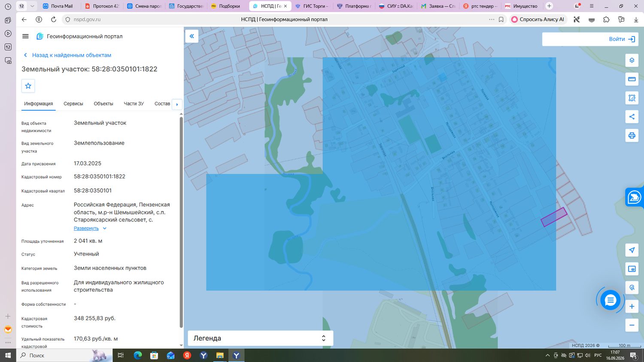
Task: Open the three-dots menu in address bar
Action: click(x=492, y=19)
